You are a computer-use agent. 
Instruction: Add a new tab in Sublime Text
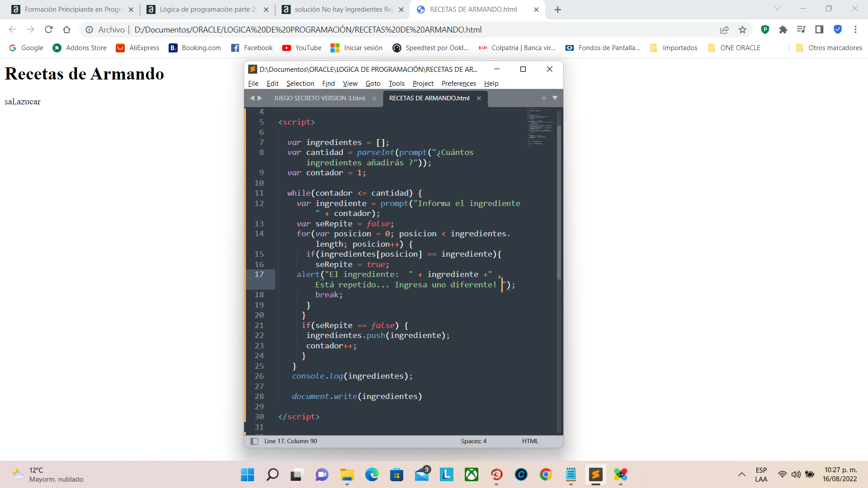pos(544,98)
